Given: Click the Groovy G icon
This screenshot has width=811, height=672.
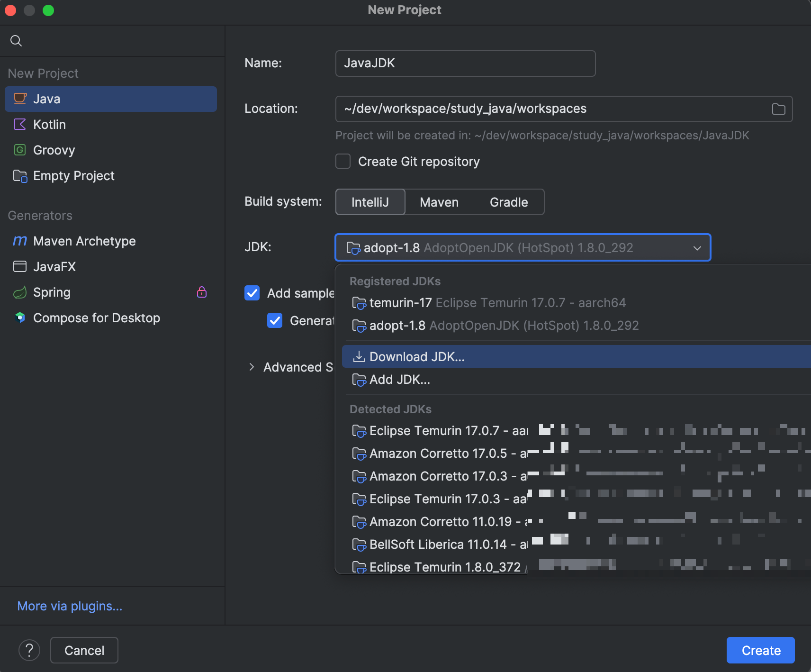Looking at the screenshot, I should [x=20, y=150].
